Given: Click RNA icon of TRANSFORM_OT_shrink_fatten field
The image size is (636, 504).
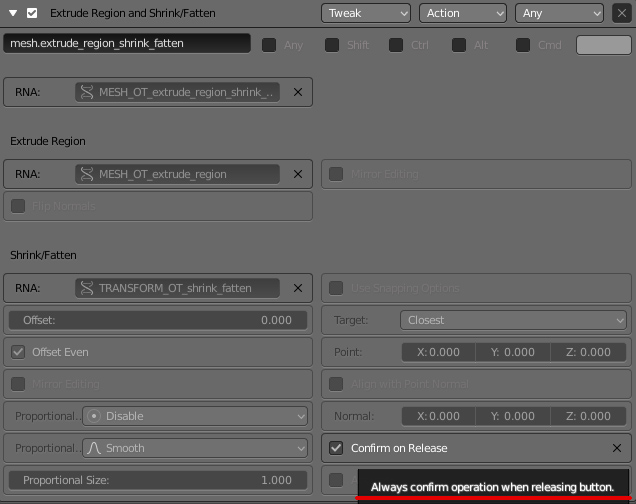Looking at the screenshot, I should (x=87, y=288).
